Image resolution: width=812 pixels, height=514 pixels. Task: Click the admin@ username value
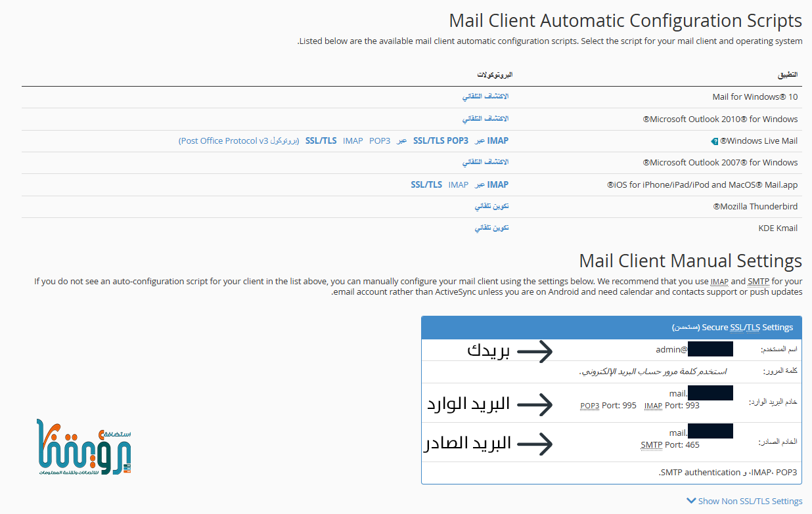click(671, 350)
